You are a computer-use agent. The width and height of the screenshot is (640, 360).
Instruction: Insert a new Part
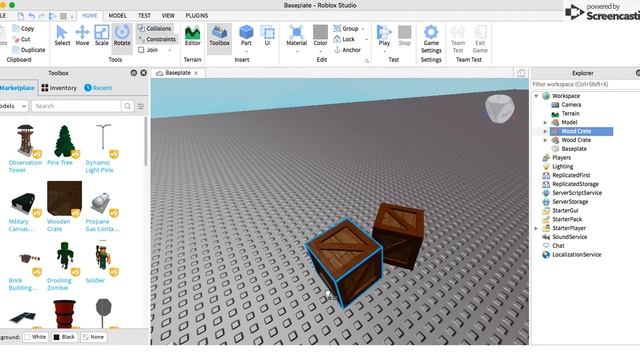tap(246, 35)
